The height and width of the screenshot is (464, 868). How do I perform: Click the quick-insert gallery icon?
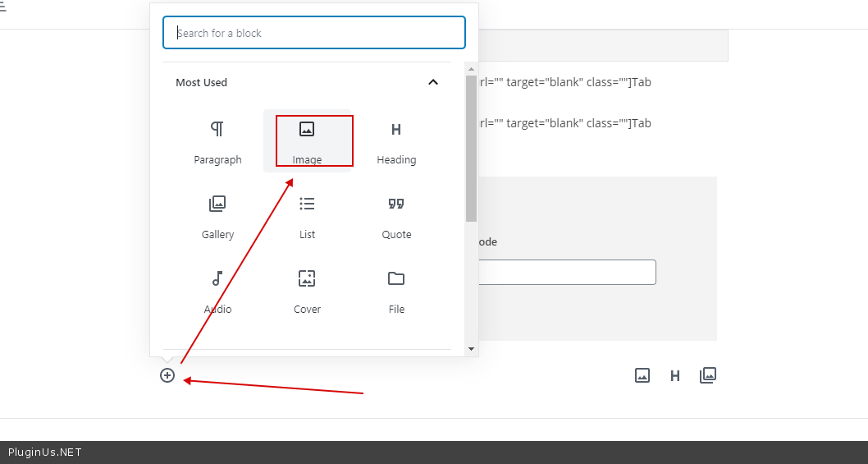tap(708, 375)
